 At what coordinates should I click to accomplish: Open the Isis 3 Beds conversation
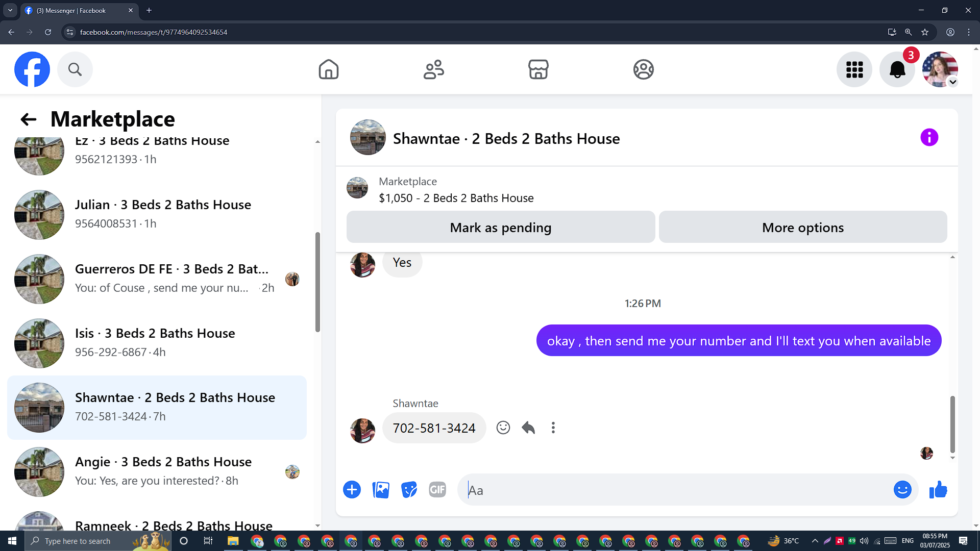pyautogui.click(x=156, y=343)
